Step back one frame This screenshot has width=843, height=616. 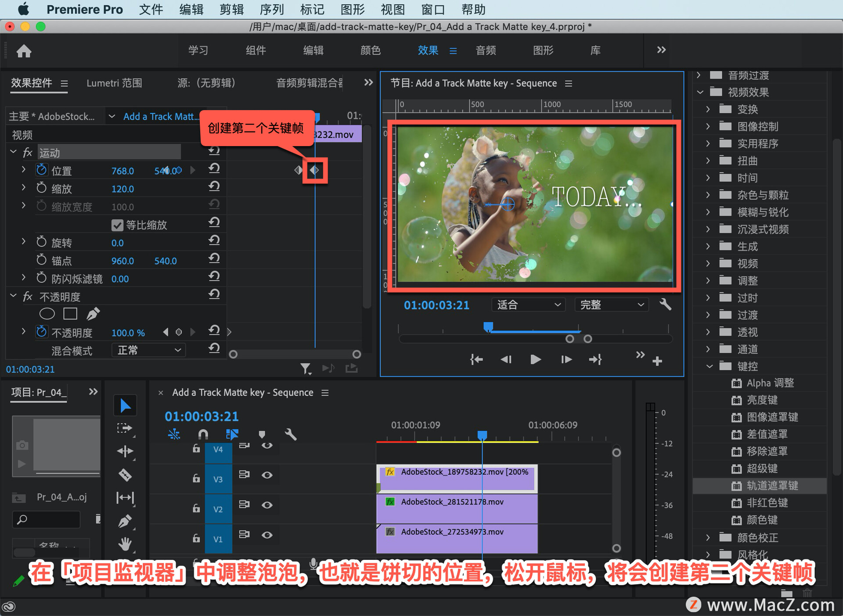coord(506,360)
